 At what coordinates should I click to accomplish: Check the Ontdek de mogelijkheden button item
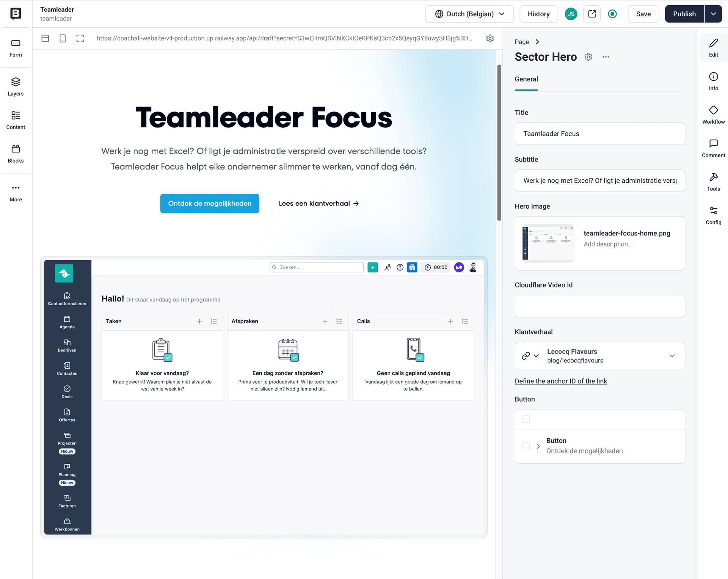(526, 446)
